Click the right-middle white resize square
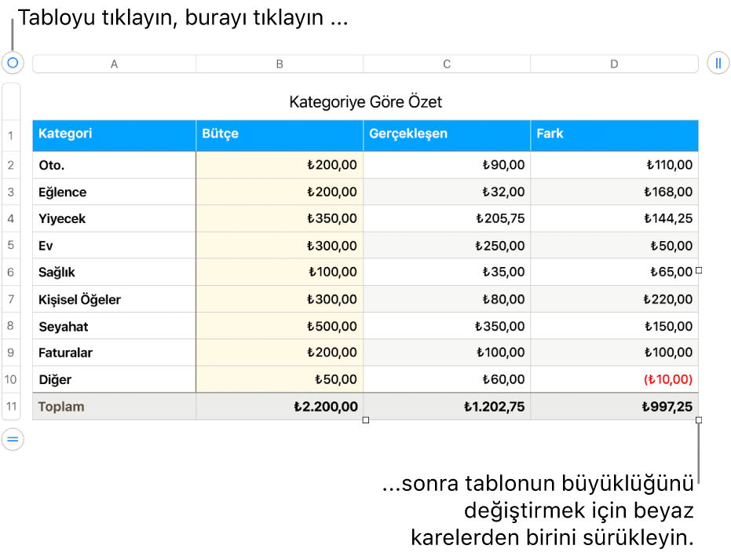This screenshot has width=731, height=560. [698, 270]
